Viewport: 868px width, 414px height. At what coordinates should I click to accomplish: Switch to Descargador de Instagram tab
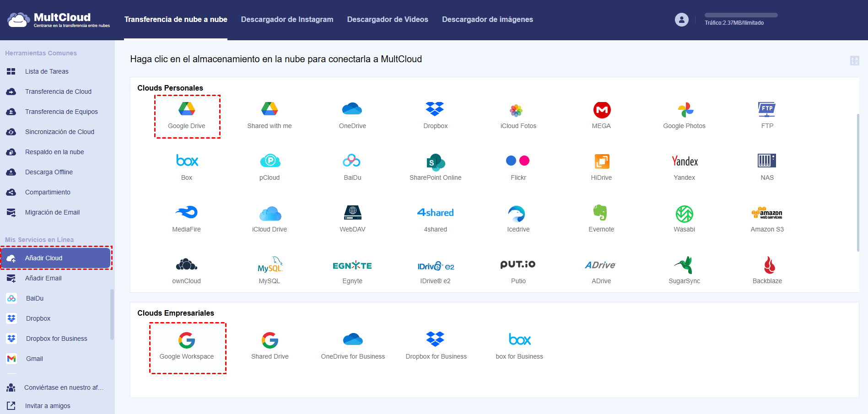(x=287, y=19)
